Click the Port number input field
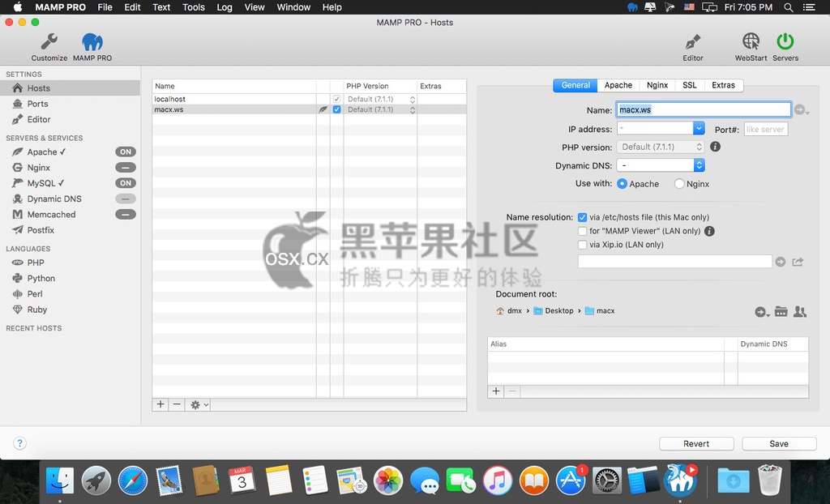Viewport: 830px width, 504px height. 766,129
